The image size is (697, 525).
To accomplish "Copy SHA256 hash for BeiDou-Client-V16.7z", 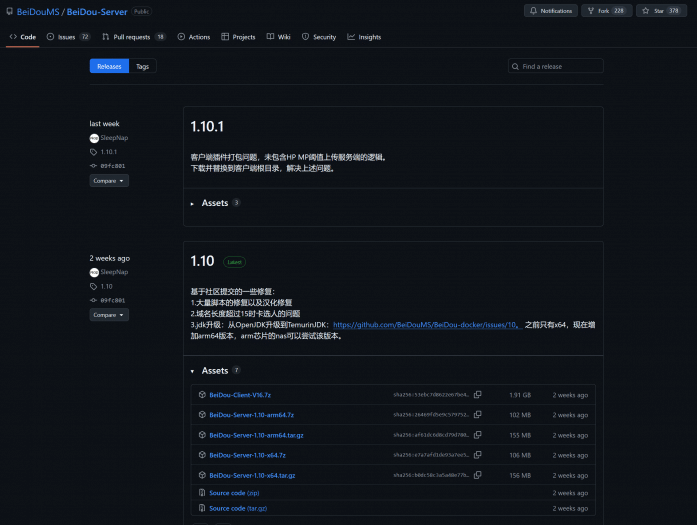I will click(x=477, y=395).
